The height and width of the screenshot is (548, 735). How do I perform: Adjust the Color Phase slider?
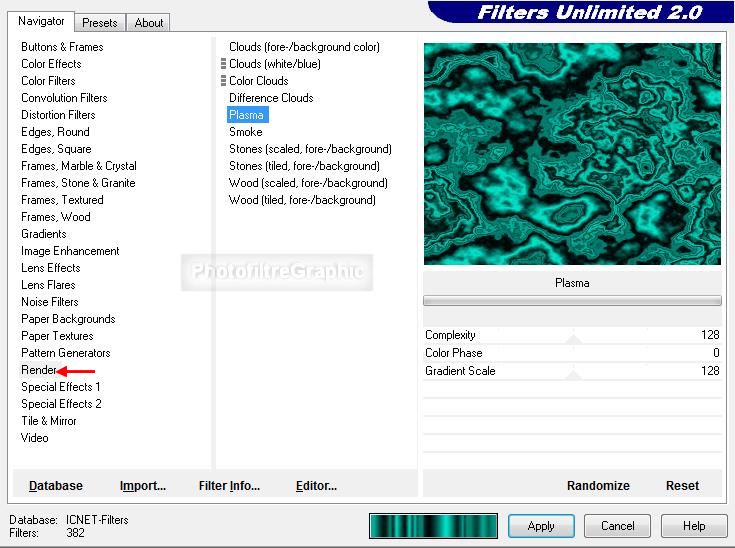click(x=572, y=353)
